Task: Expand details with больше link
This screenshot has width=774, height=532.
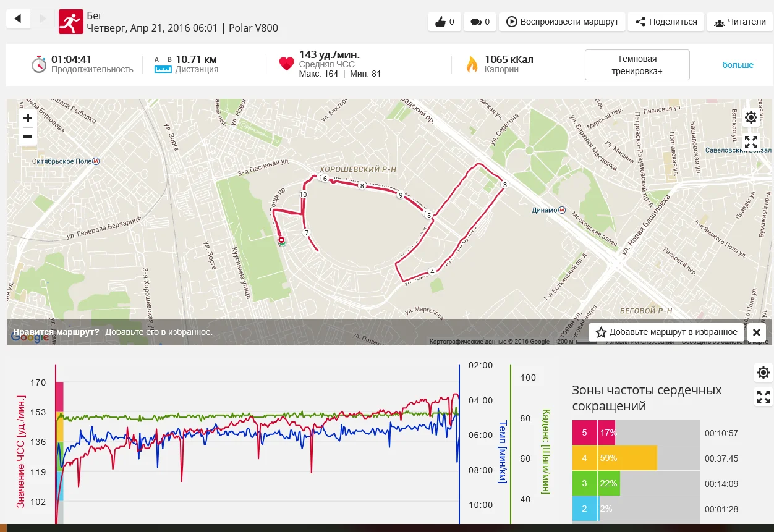Action: coord(738,65)
